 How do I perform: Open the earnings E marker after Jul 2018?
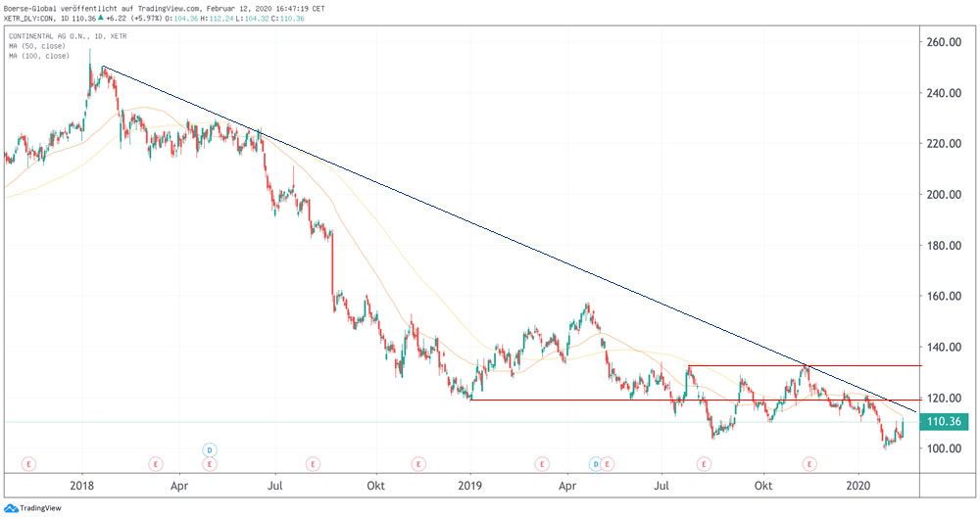point(313,464)
